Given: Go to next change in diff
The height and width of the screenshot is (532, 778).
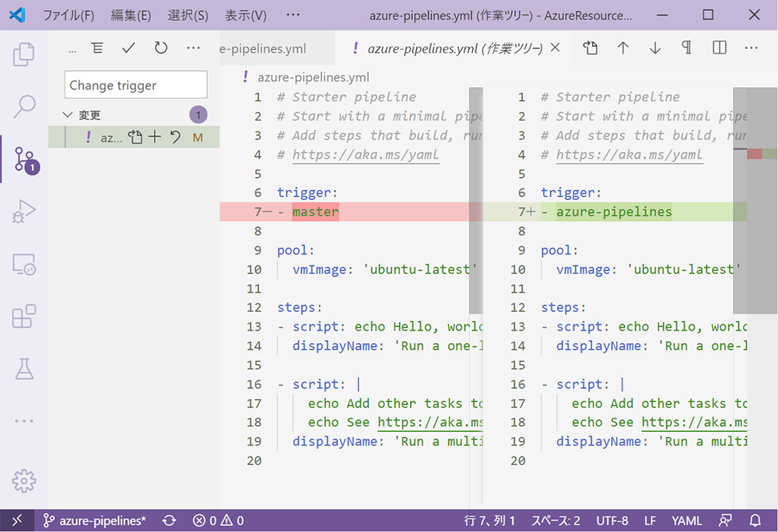Looking at the screenshot, I should pos(655,47).
